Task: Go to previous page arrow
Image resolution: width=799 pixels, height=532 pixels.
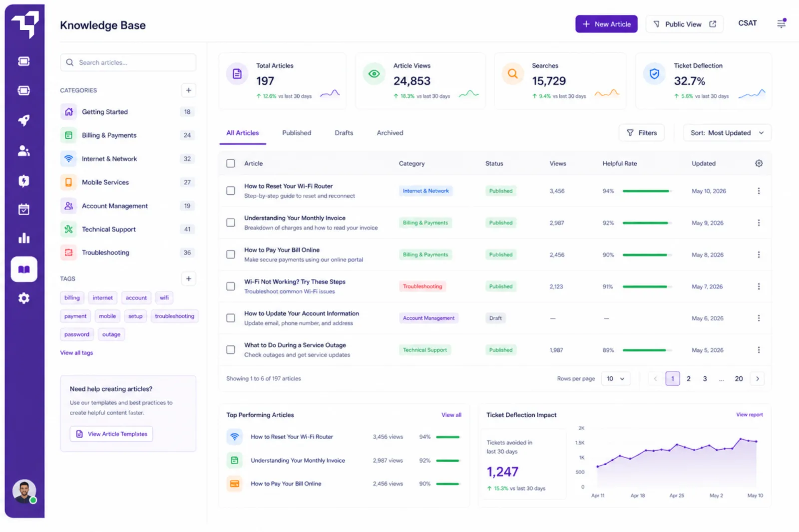Action: pyautogui.click(x=655, y=379)
